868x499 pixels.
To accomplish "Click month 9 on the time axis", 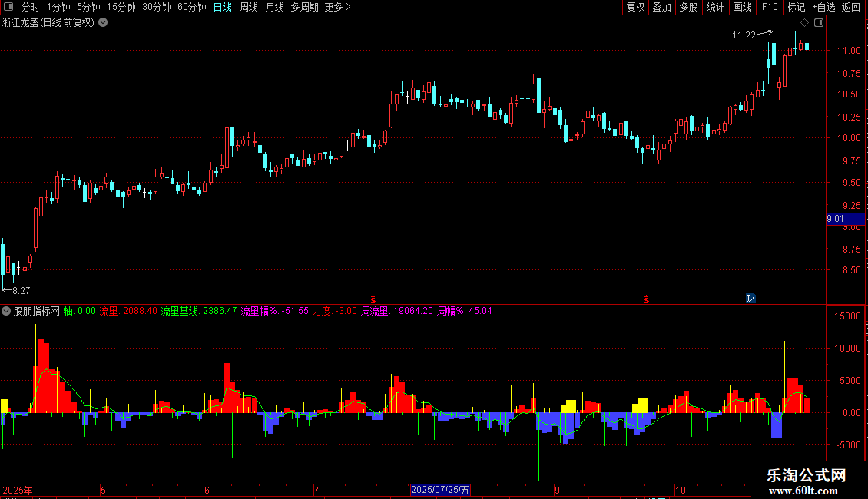I will coord(558,490).
